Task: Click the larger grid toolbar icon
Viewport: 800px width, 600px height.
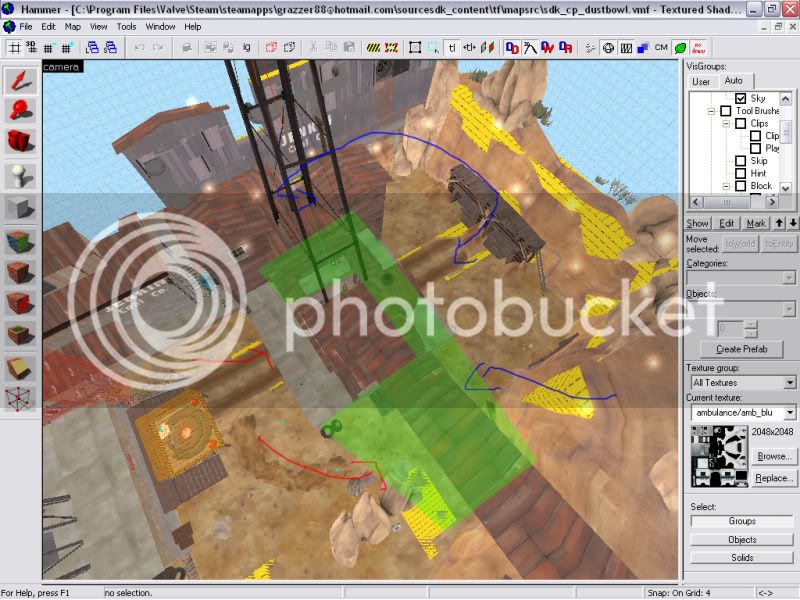Action: pos(66,48)
